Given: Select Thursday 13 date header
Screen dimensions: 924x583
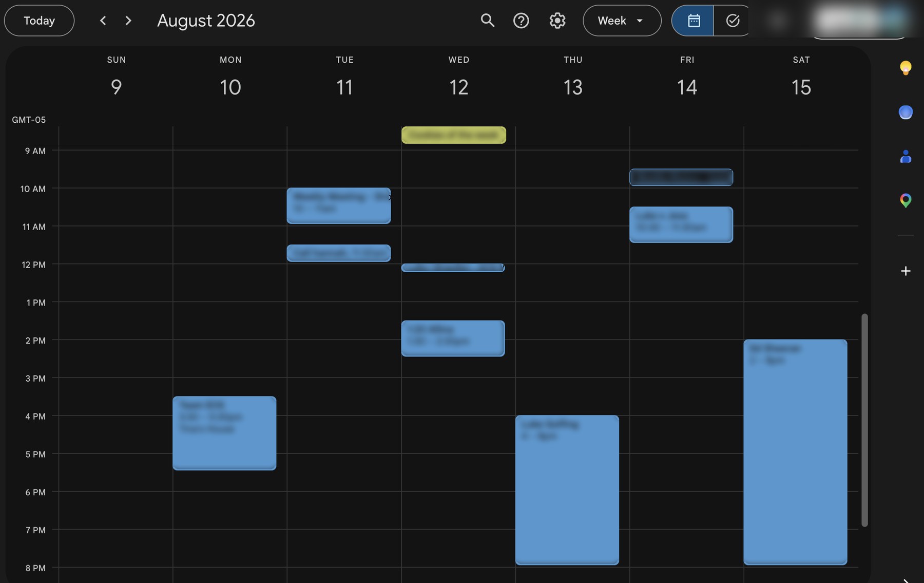Looking at the screenshot, I should pyautogui.click(x=573, y=87).
